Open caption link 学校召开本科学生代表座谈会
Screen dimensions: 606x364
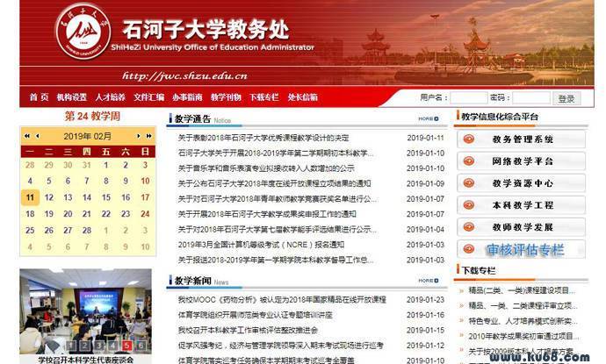tap(85, 360)
